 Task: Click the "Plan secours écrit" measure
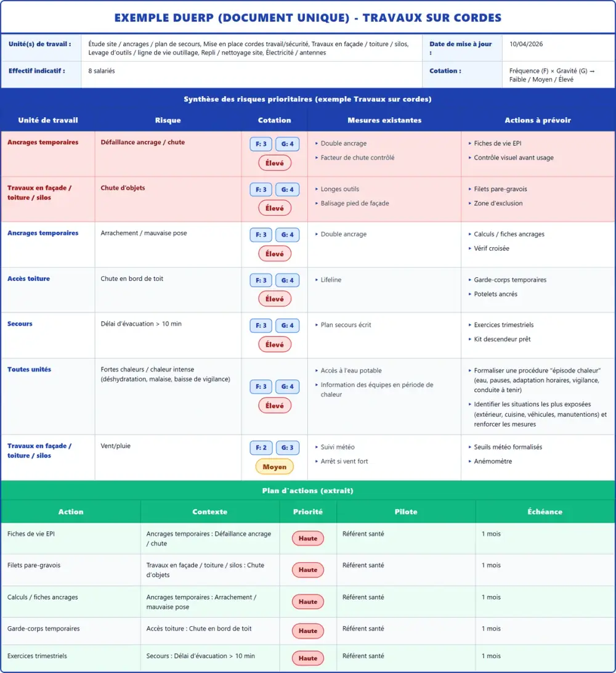[346, 325]
